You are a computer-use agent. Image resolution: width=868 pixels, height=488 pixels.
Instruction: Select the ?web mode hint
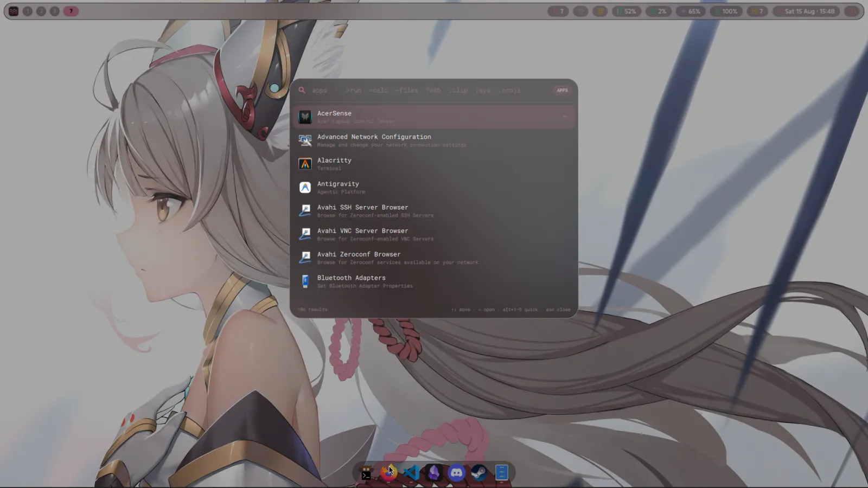tap(433, 90)
